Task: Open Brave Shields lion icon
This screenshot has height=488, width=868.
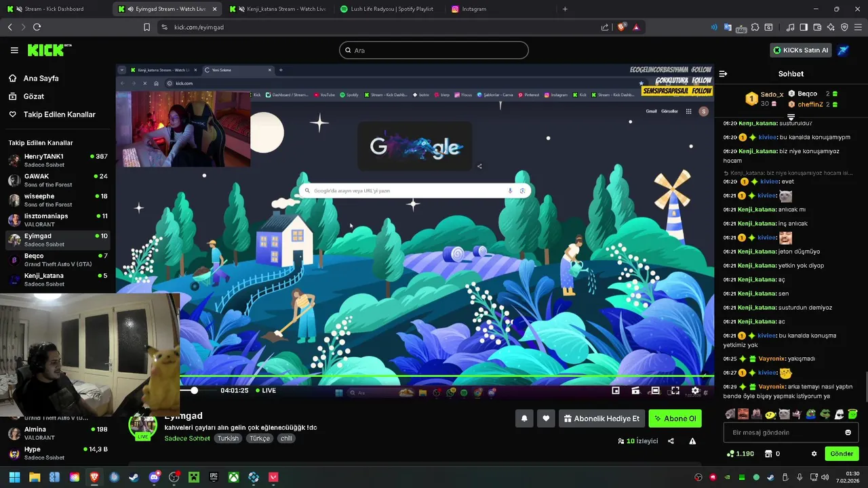Action: (620, 27)
